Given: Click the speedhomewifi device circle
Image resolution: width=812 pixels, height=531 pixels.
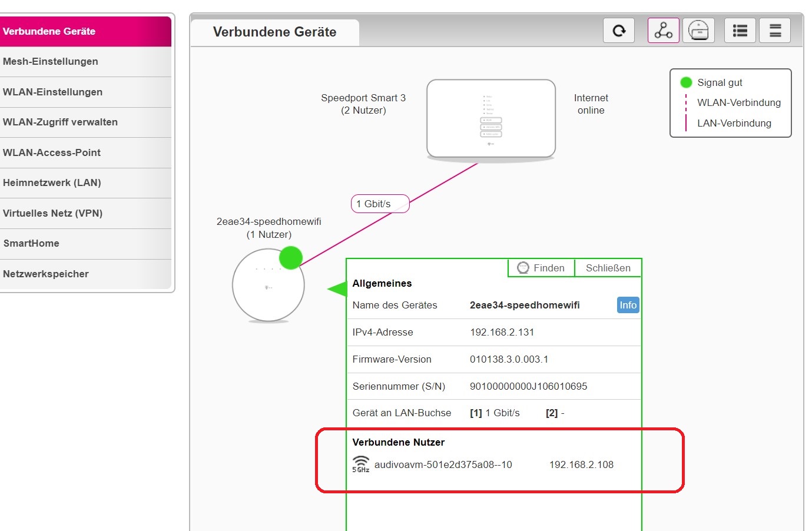Looking at the screenshot, I should pyautogui.click(x=269, y=286).
